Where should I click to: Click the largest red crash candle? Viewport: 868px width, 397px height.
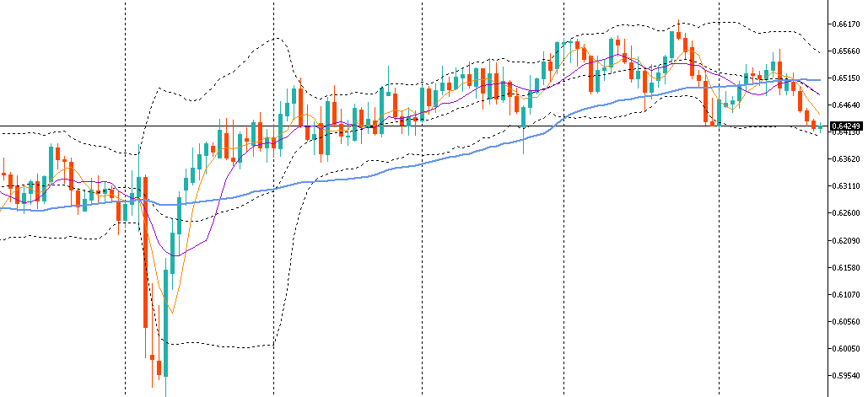click(145, 253)
